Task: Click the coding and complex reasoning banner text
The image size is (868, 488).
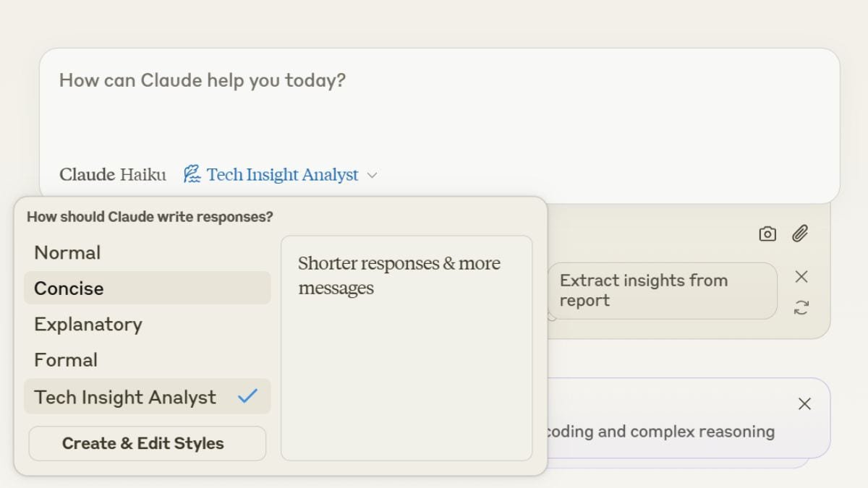Action: point(659,432)
